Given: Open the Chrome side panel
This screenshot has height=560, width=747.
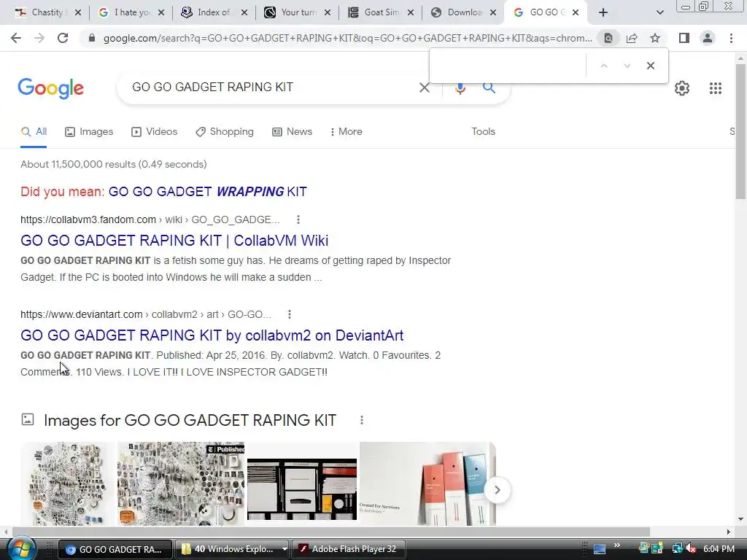Looking at the screenshot, I should (684, 38).
